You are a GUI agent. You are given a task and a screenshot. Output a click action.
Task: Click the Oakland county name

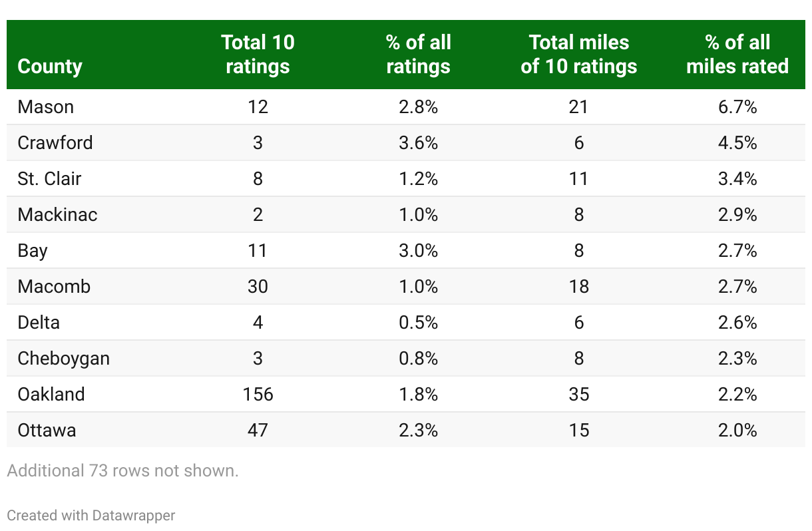pyautogui.click(x=51, y=394)
